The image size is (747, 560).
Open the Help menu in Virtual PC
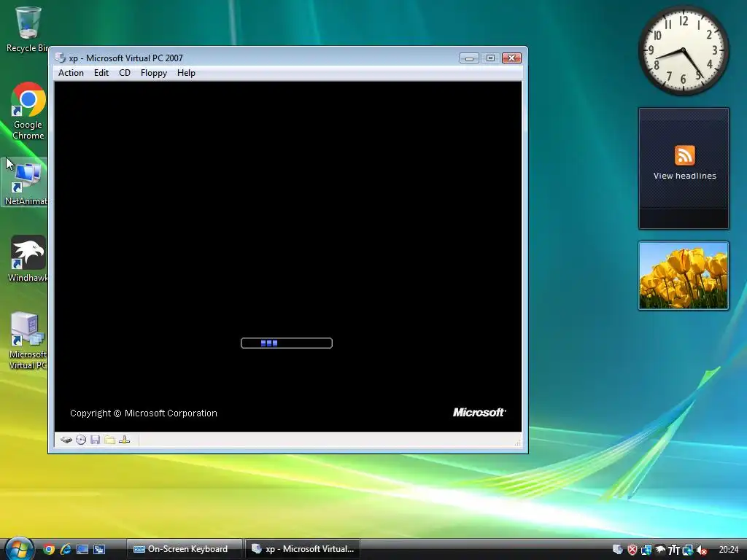tap(186, 73)
